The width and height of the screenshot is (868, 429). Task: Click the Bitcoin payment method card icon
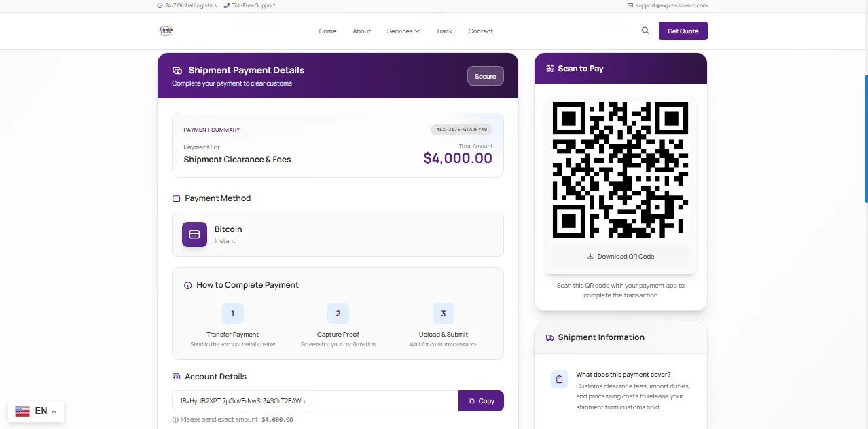pos(194,234)
